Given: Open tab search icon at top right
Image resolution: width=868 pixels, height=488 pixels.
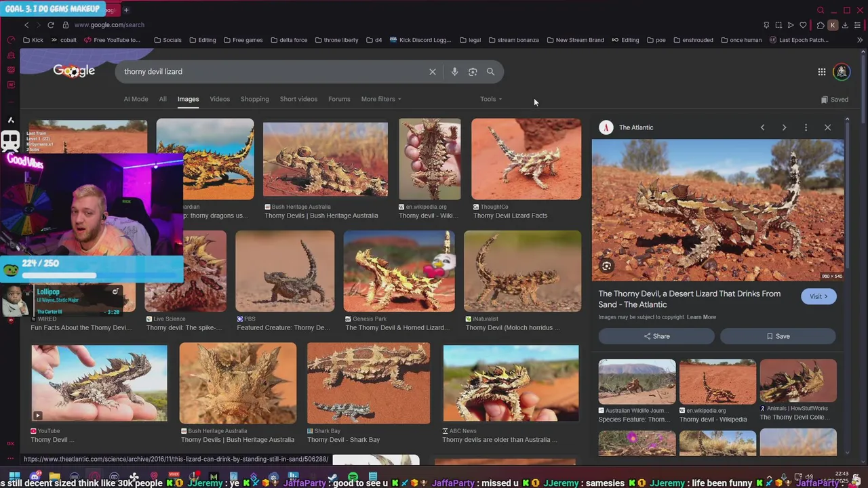Looking at the screenshot, I should [x=821, y=10].
